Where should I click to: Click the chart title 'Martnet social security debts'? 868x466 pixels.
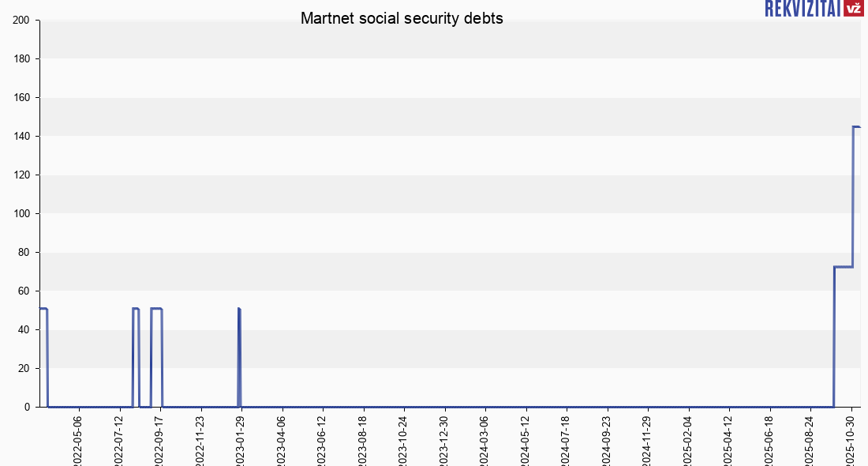click(402, 18)
